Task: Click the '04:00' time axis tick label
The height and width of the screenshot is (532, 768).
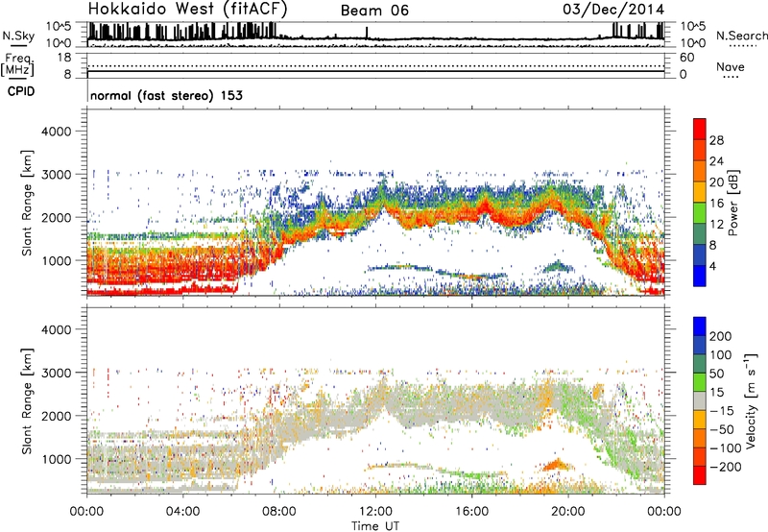Action: tap(182, 512)
